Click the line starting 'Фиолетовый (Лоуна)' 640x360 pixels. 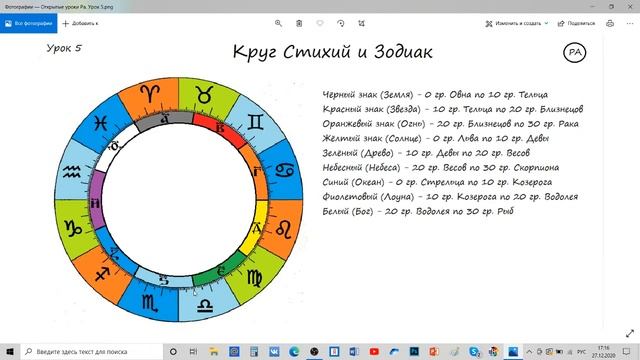[x=450, y=197]
